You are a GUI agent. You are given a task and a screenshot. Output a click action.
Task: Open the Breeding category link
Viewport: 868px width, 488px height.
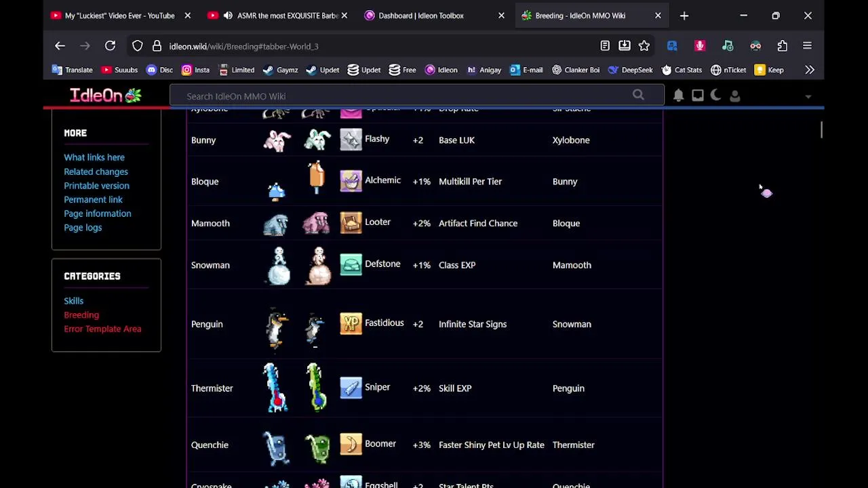click(81, 315)
